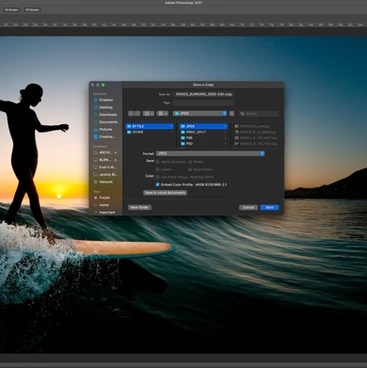Open the PSD folder
Image resolution: width=367 pixels, height=368 pixels.
click(x=203, y=143)
